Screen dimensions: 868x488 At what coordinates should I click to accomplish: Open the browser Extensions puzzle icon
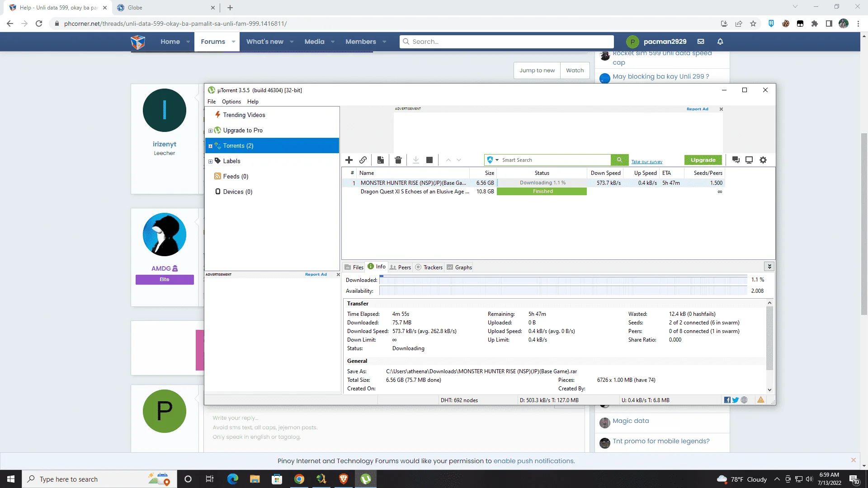(815, 23)
